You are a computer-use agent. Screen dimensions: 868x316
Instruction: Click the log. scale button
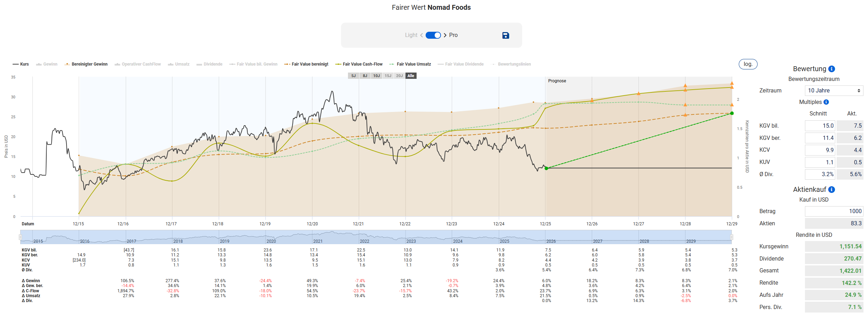(748, 64)
